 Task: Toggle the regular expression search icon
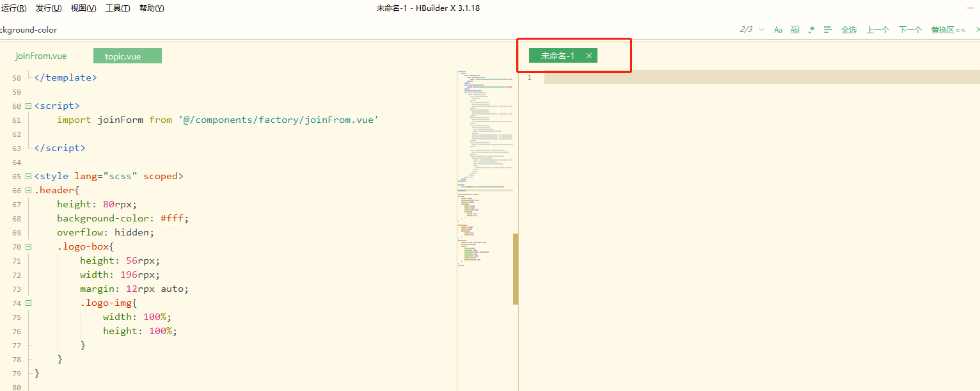point(812,29)
